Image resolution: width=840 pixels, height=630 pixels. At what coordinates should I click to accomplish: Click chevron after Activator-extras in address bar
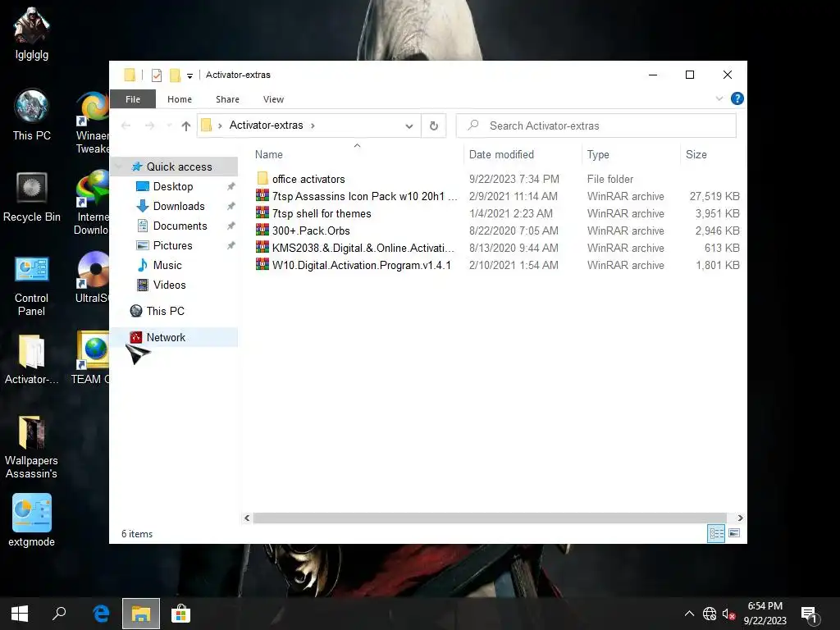[313, 126]
